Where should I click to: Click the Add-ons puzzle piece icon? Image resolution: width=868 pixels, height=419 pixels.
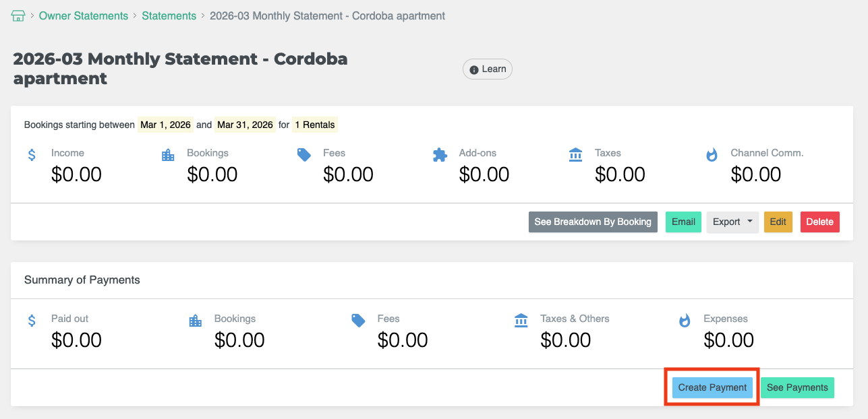(x=440, y=155)
